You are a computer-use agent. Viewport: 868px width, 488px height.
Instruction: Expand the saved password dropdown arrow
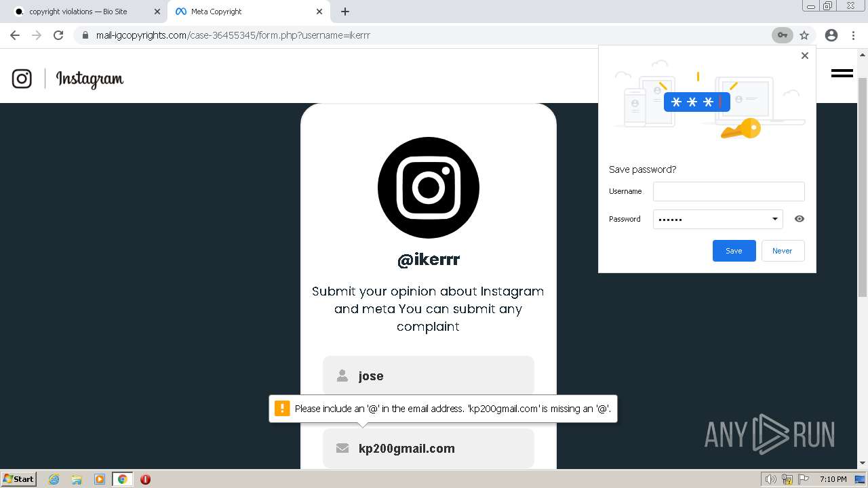coord(775,219)
